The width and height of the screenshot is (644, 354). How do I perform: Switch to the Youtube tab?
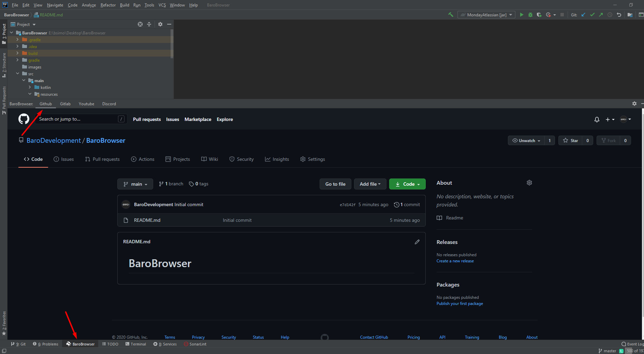(86, 104)
